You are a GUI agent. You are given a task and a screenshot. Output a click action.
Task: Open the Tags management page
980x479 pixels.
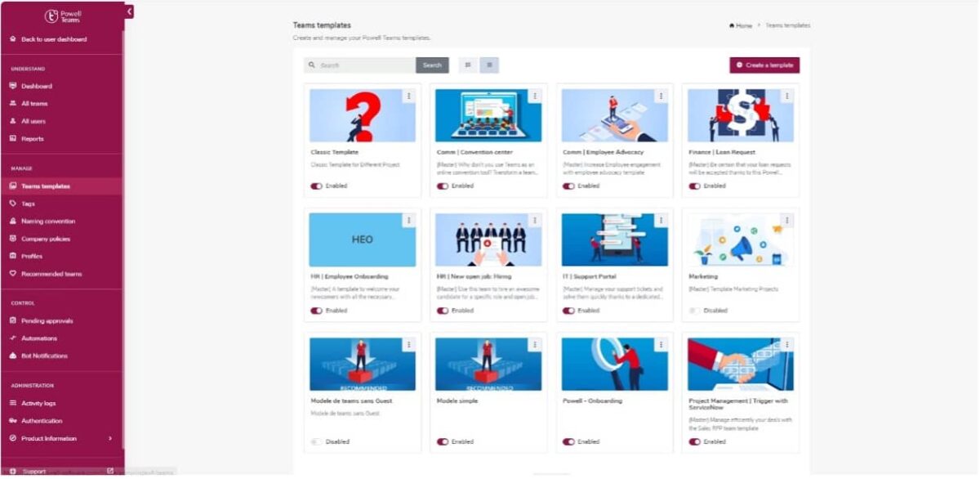tap(27, 204)
